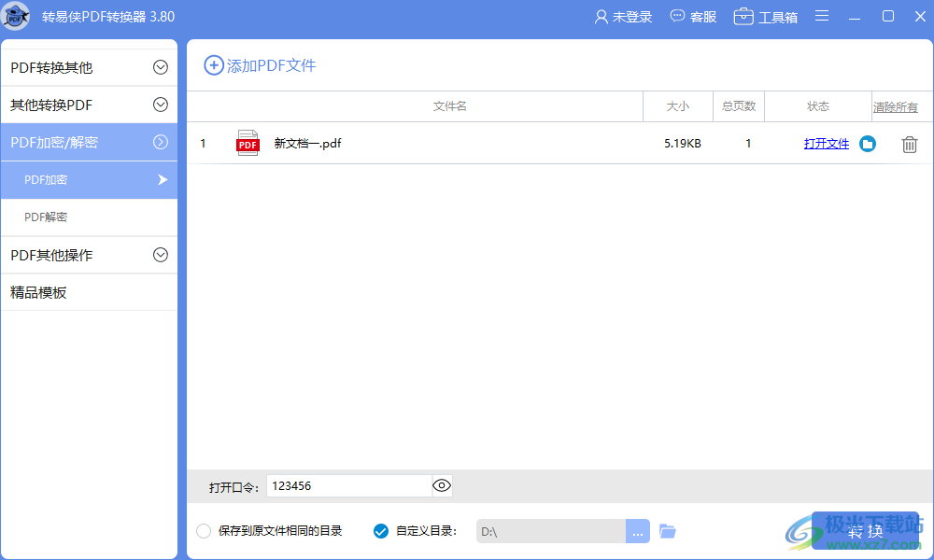The image size is (934, 560).
Task: Open 客服 customer service chat
Action: pyautogui.click(x=693, y=17)
